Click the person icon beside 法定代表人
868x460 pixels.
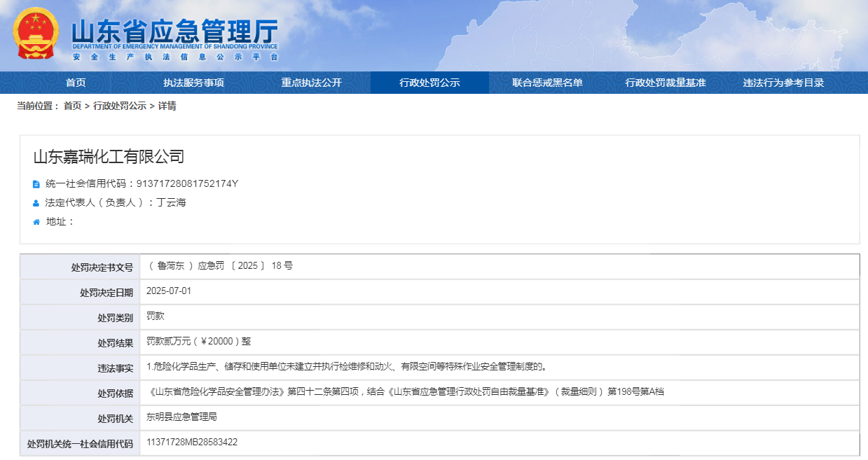36,203
